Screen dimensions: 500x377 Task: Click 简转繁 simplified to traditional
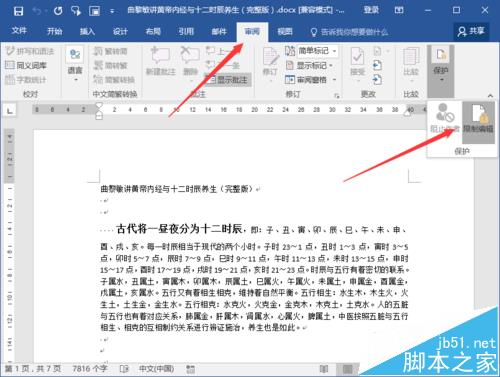[111, 65]
